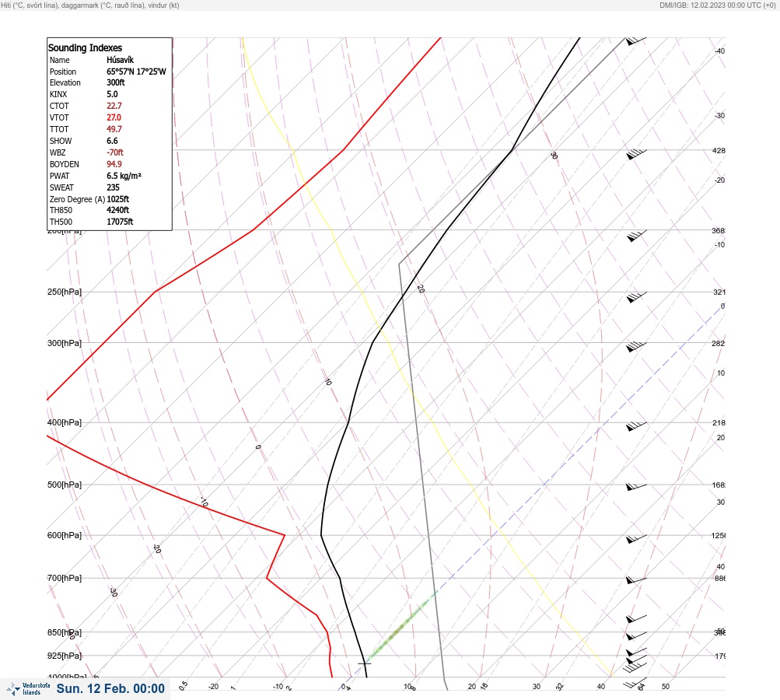Click the SHOW value '6.6'
The height and width of the screenshot is (700, 780).
[x=112, y=141]
